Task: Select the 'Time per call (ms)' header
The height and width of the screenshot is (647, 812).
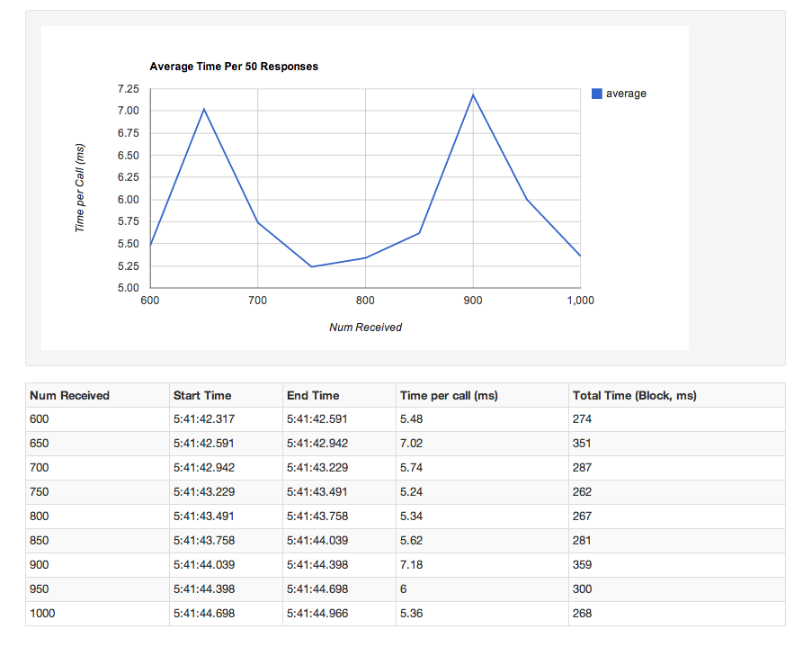Action: pyautogui.click(x=449, y=395)
